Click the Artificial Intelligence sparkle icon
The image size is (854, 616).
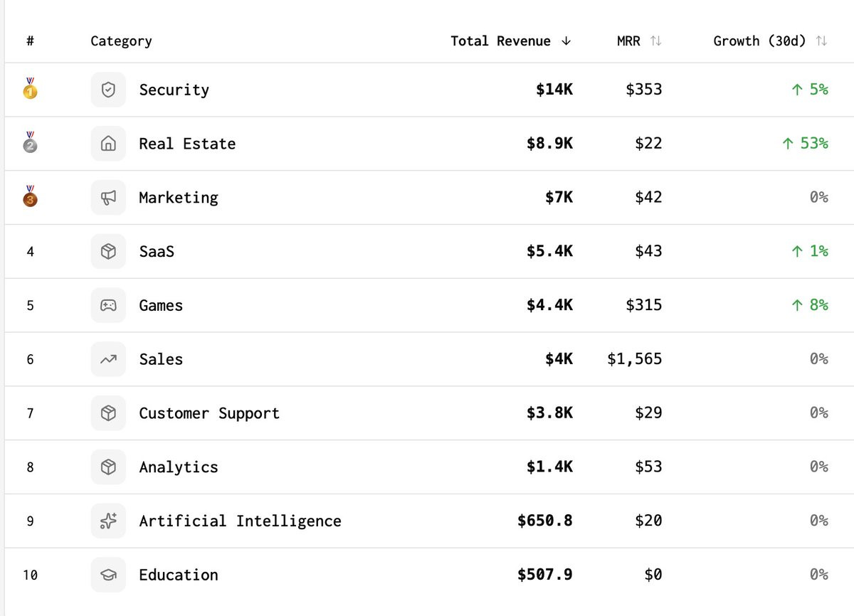coord(108,521)
